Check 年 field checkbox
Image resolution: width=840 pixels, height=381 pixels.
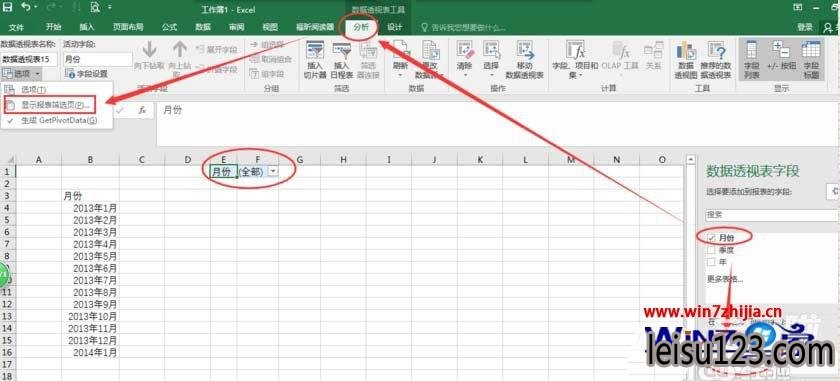(711, 262)
